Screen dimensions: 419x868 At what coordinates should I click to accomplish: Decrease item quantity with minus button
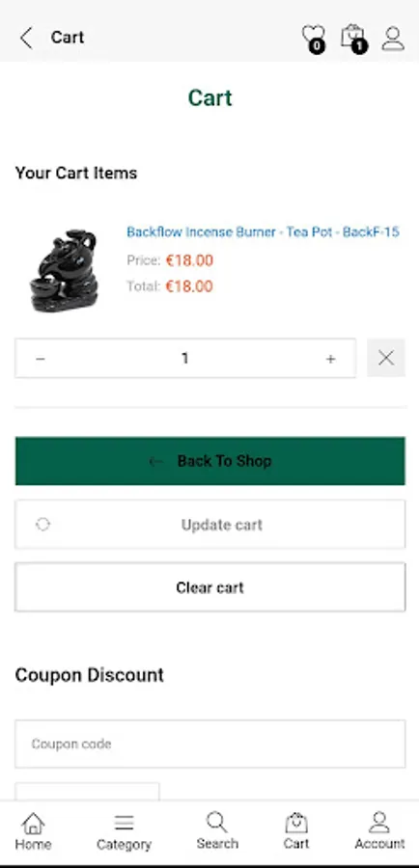(x=40, y=359)
